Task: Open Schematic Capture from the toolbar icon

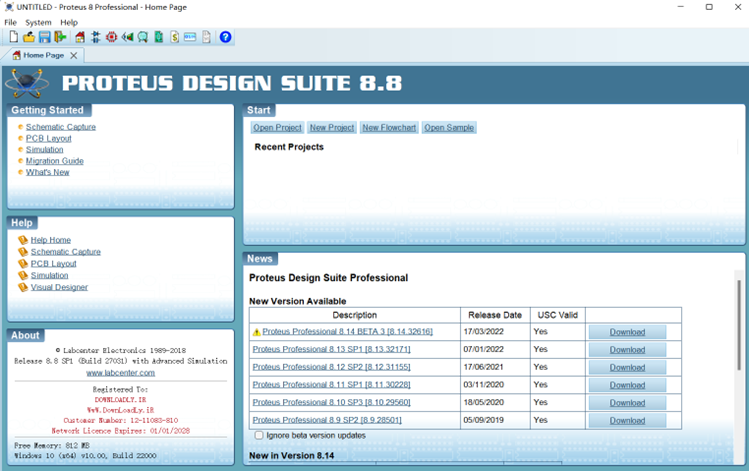Action: click(x=96, y=37)
